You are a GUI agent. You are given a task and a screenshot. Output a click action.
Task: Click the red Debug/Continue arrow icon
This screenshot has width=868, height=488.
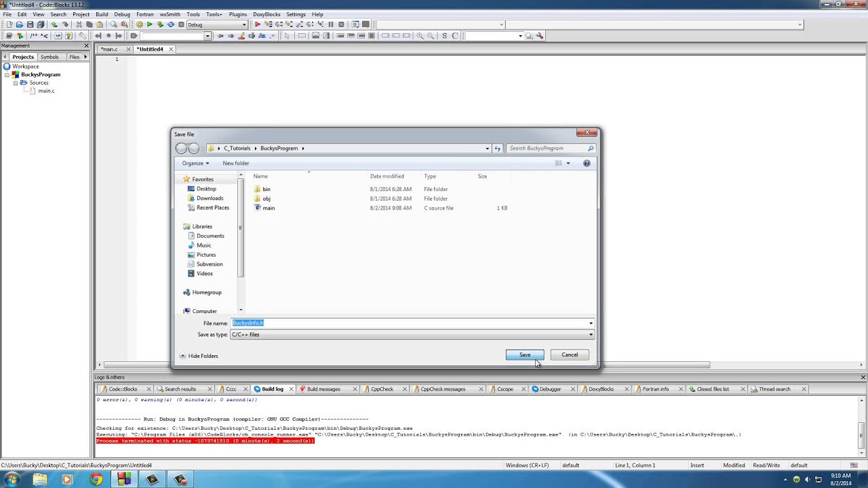tap(258, 24)
